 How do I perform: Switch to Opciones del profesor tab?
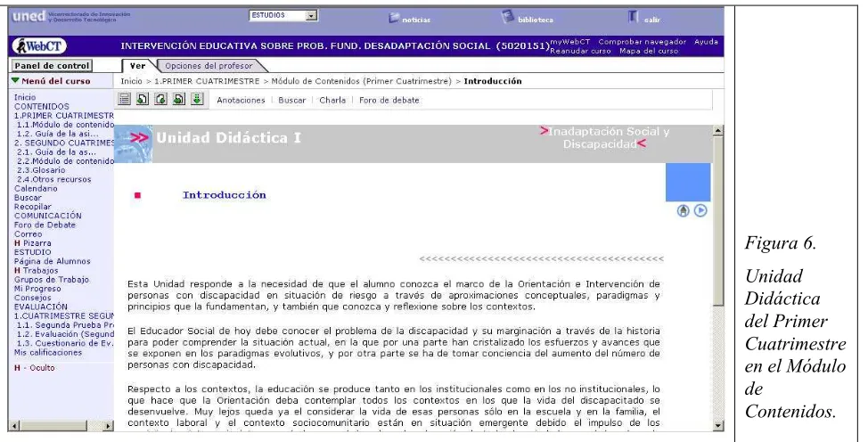pos(209,65)
